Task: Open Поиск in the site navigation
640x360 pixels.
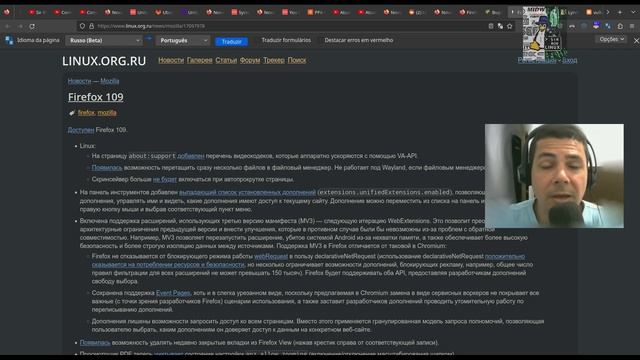Action: point(297,60)
